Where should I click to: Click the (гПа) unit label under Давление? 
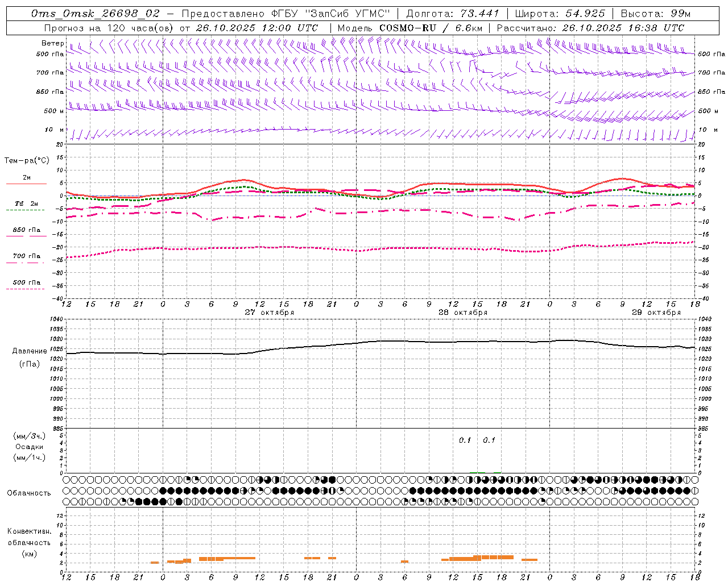[30, 364]
